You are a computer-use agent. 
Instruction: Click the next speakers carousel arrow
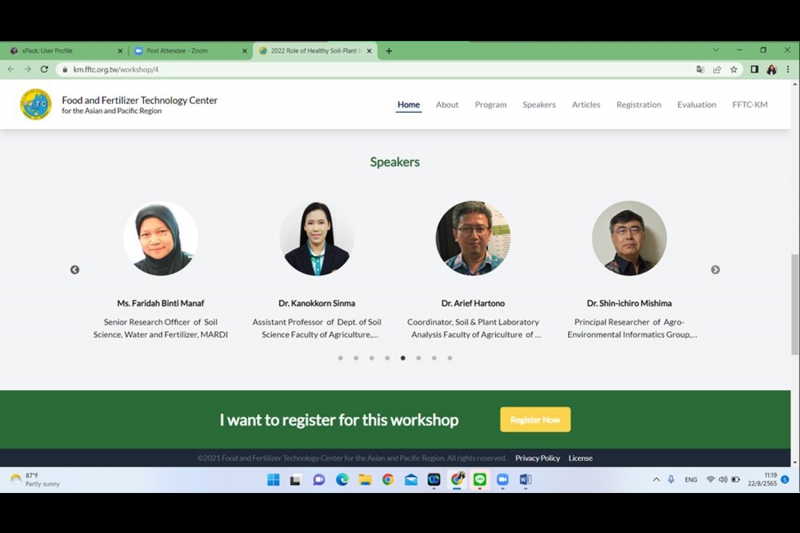[x=715, y=270]
